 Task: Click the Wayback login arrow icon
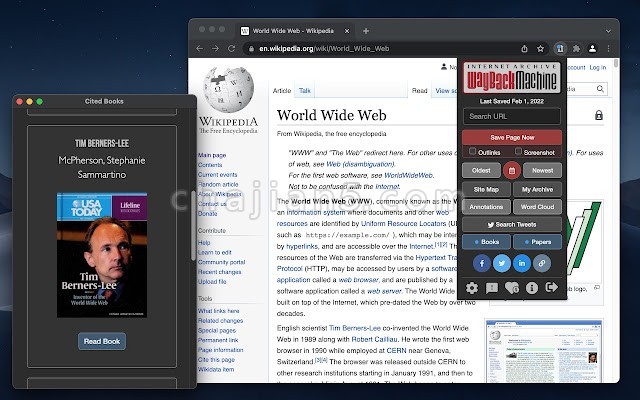551,287
